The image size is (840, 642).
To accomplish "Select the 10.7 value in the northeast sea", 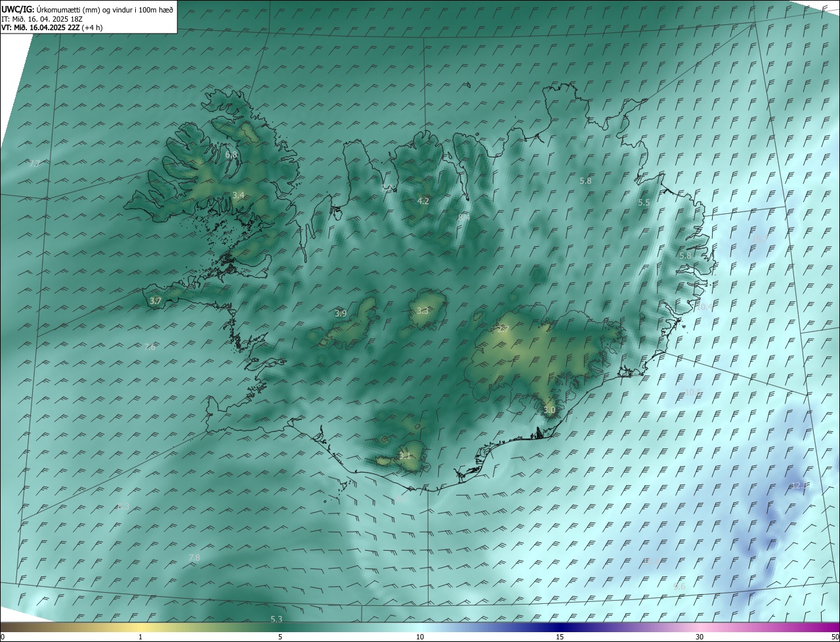I will 759,239.
